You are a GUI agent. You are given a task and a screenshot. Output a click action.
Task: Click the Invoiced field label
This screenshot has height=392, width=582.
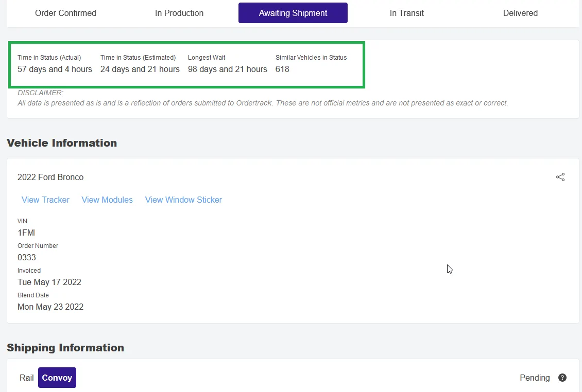tap(29, 271)
